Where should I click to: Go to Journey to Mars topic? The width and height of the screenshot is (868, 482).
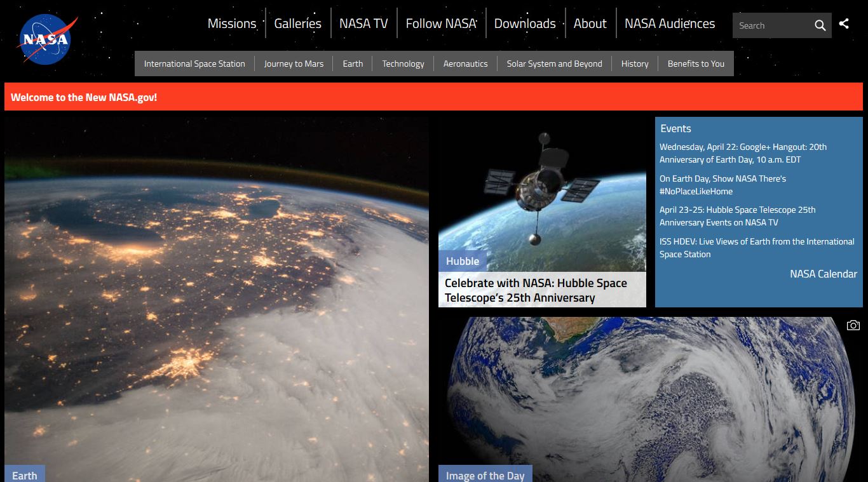(294, 64)
